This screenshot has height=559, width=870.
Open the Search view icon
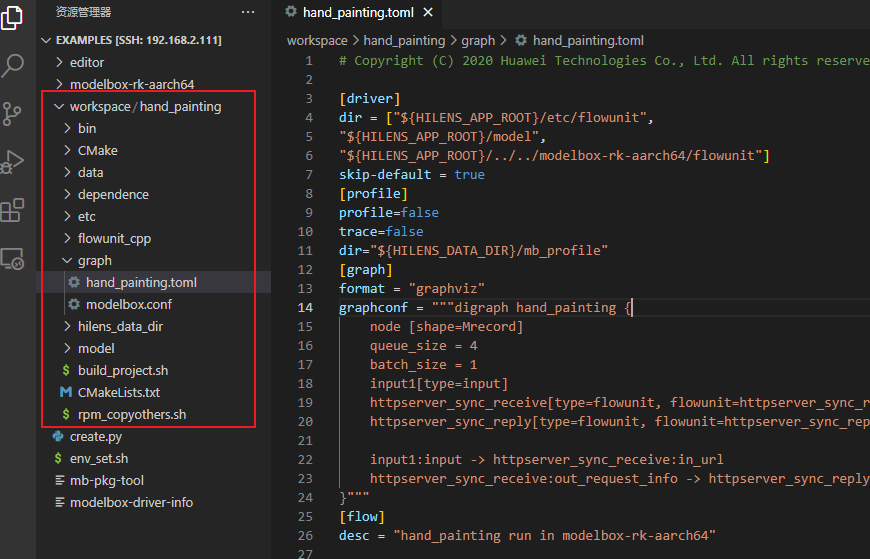tap(14, 66)
